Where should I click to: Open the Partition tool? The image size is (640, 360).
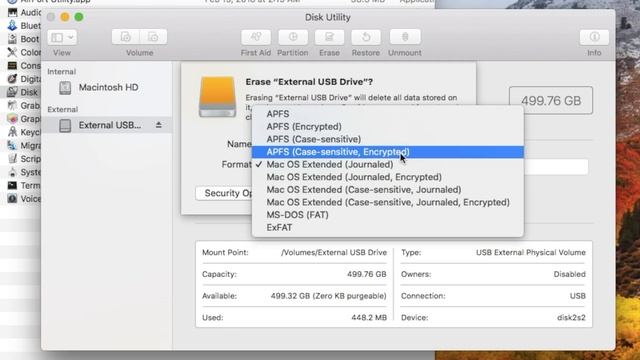[x=293, y=37]
